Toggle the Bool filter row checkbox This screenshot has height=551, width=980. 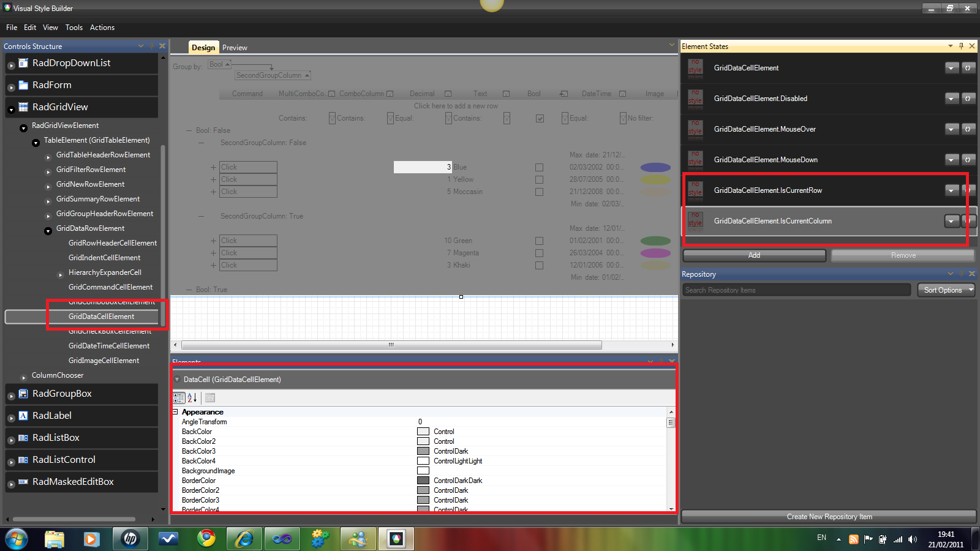[x=540, y=118]
